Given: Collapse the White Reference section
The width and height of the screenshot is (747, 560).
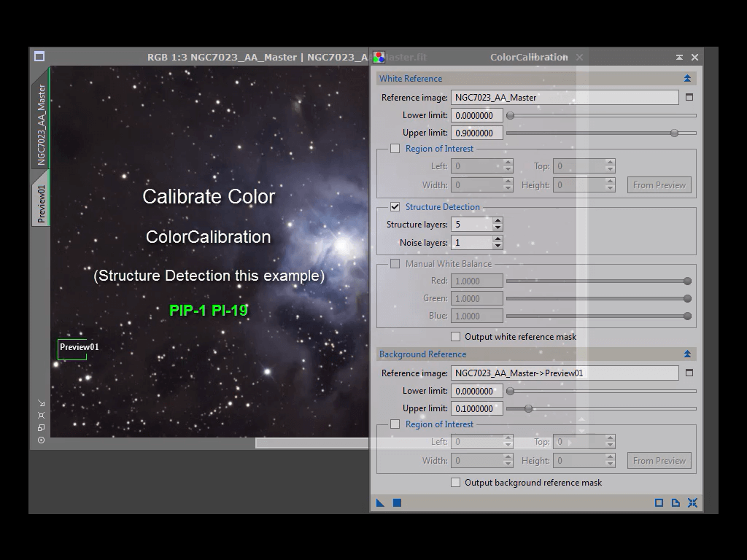Looking at the screenshot, I should click(687, 79).
